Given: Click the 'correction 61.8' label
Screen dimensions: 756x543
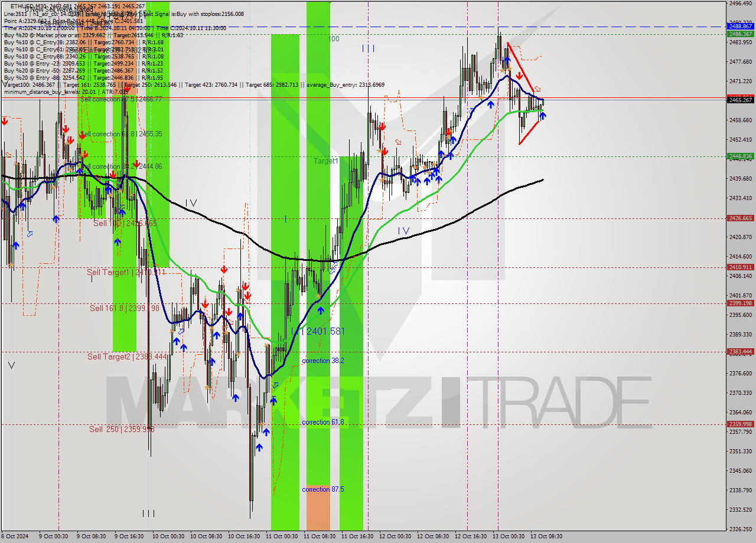Looking at the screenshot, I should (x=322, y=422).
